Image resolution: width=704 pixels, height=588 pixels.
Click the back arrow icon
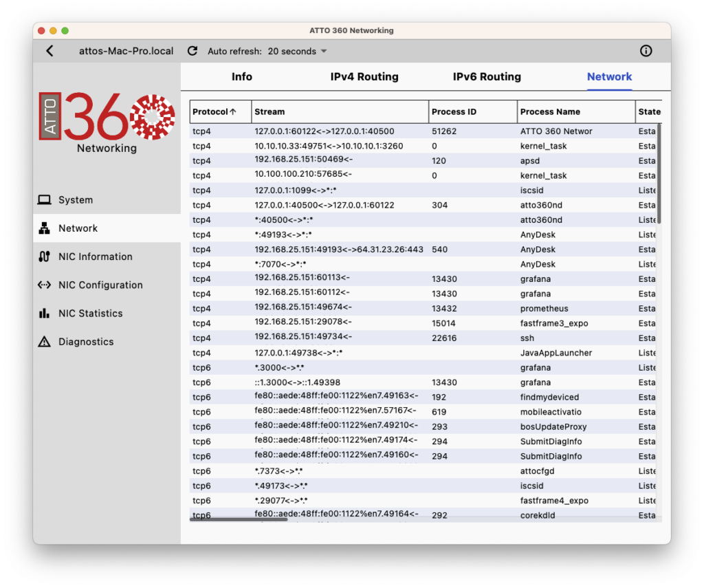(49, 51)
